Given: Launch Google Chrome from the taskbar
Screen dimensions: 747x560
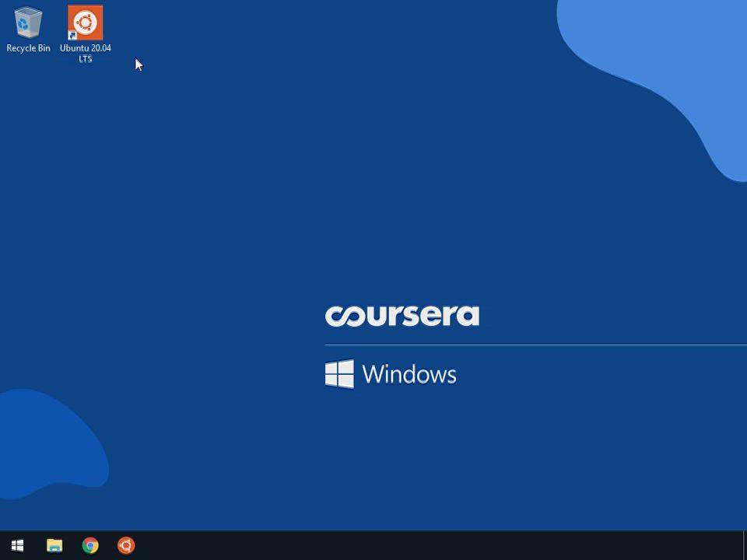Looking at the screenshot, I should [90, 545].
